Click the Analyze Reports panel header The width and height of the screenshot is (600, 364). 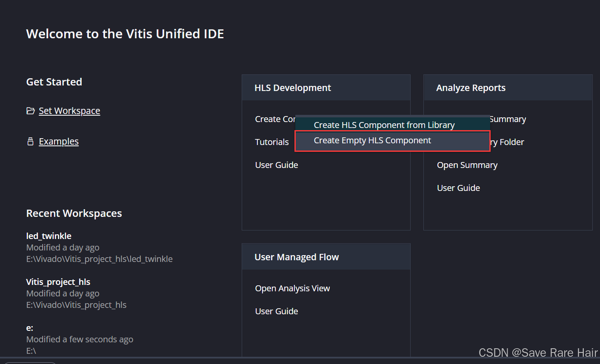pyautogui.click(x=508, y=88)
